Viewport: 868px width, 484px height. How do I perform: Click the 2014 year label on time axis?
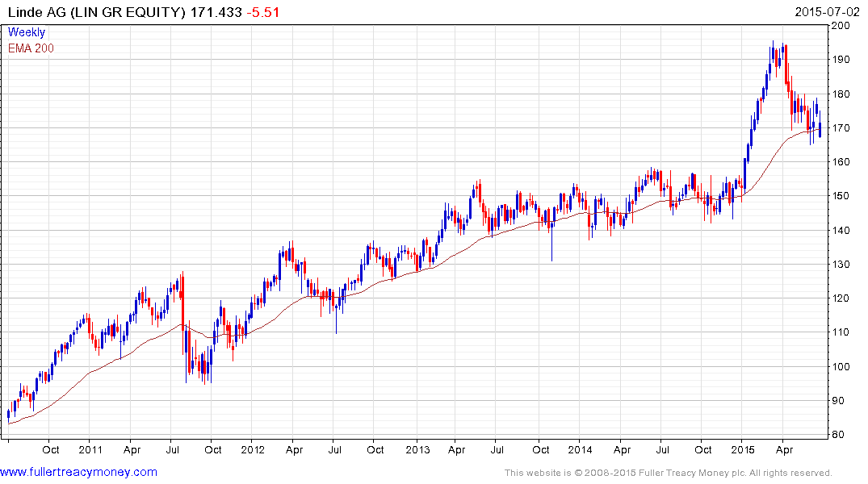click(580, 449)
